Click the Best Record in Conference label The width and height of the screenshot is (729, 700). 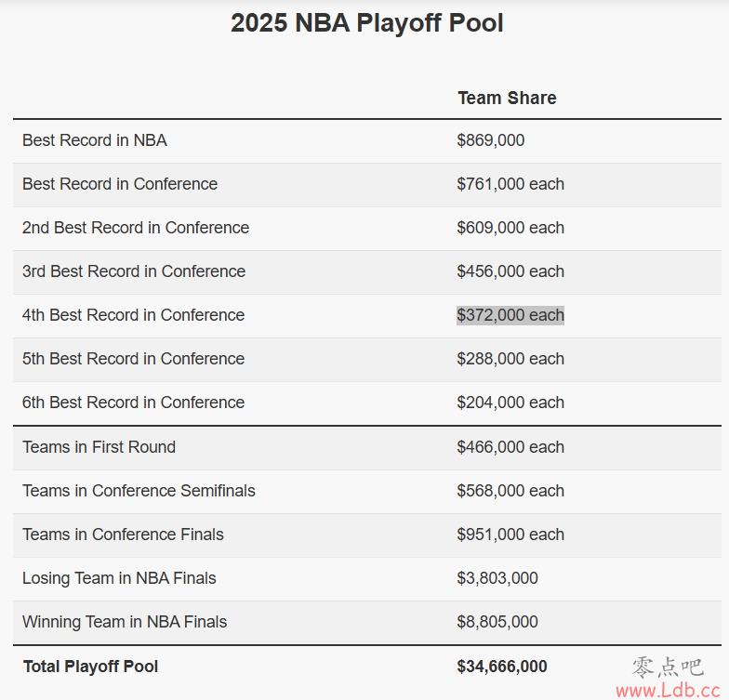point(119,184)
